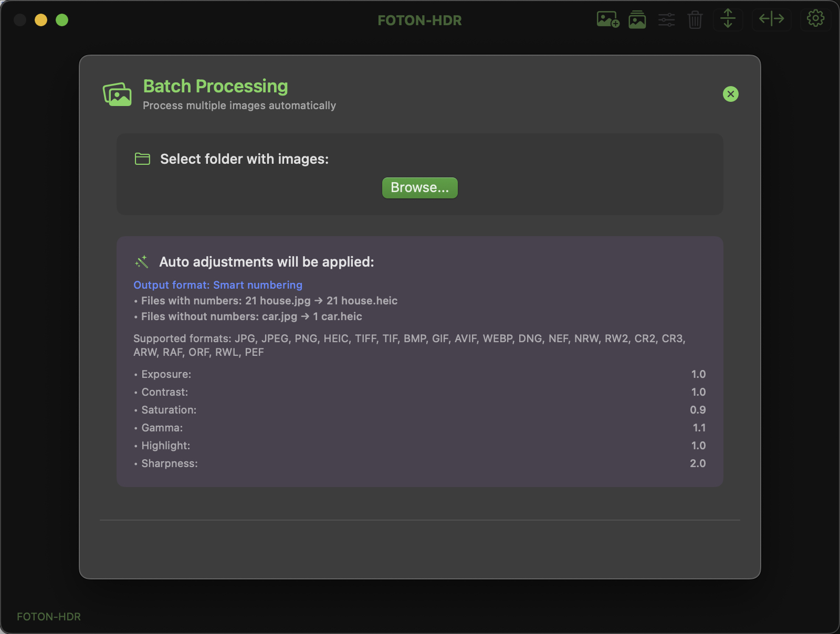Click the Batch Processing stacked images icon
This screenshot has height=634, width=840.
(117, 94)
